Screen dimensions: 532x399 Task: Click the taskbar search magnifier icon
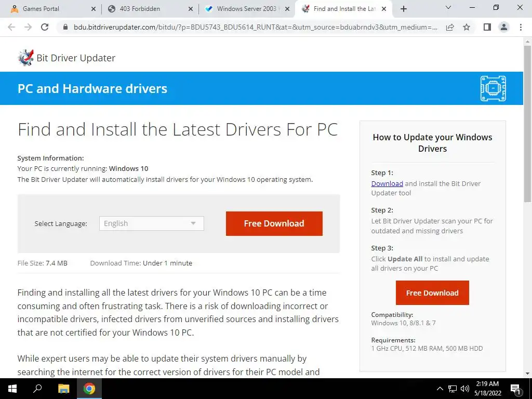click(37, 389)
